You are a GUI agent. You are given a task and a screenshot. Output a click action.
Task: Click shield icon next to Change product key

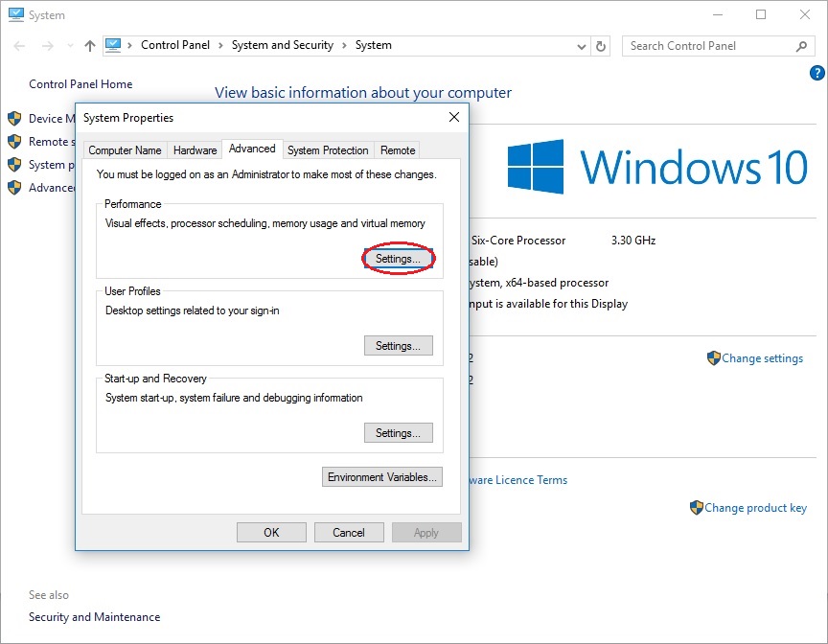[x=697, y=508]
